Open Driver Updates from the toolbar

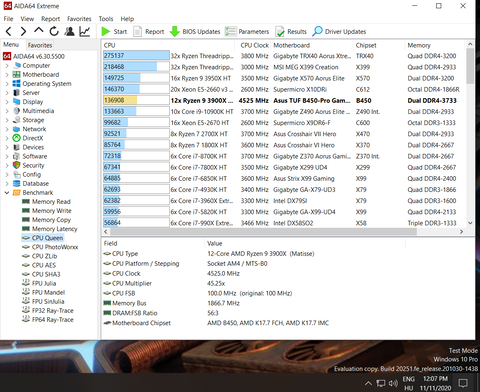339,31
